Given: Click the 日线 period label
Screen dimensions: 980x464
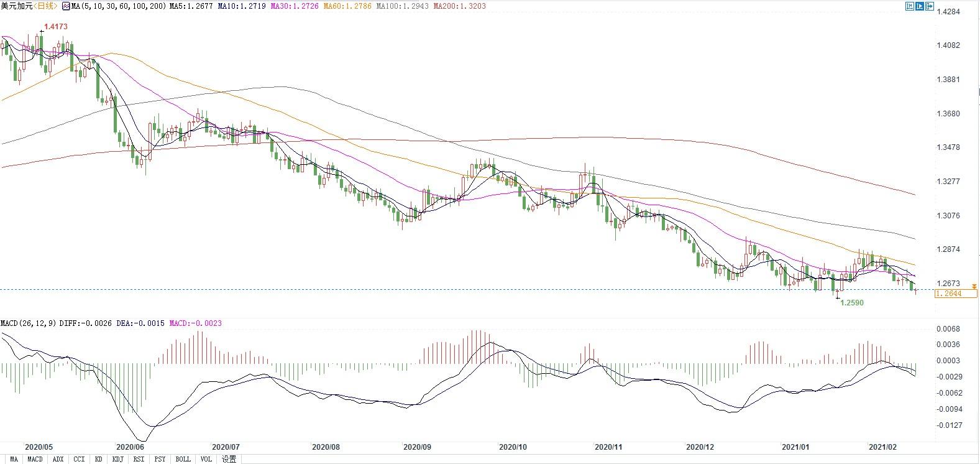Looking at the screenshot, I should (x=45, y=6).
